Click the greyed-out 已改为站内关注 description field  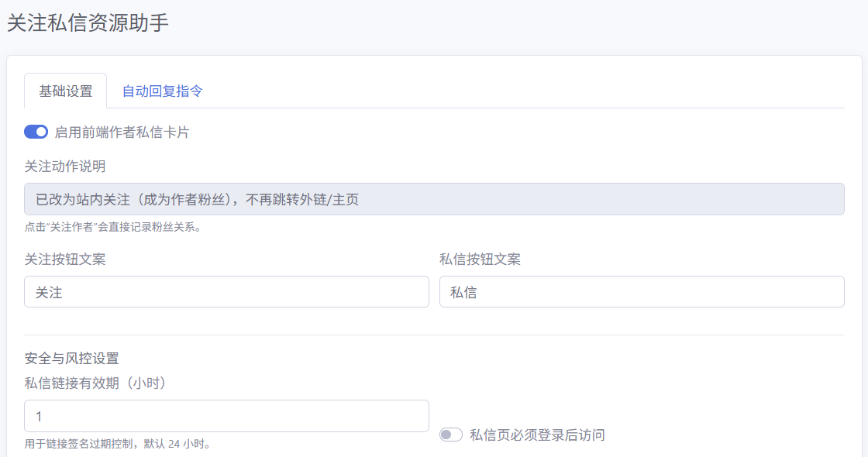[x=434, y=199]
